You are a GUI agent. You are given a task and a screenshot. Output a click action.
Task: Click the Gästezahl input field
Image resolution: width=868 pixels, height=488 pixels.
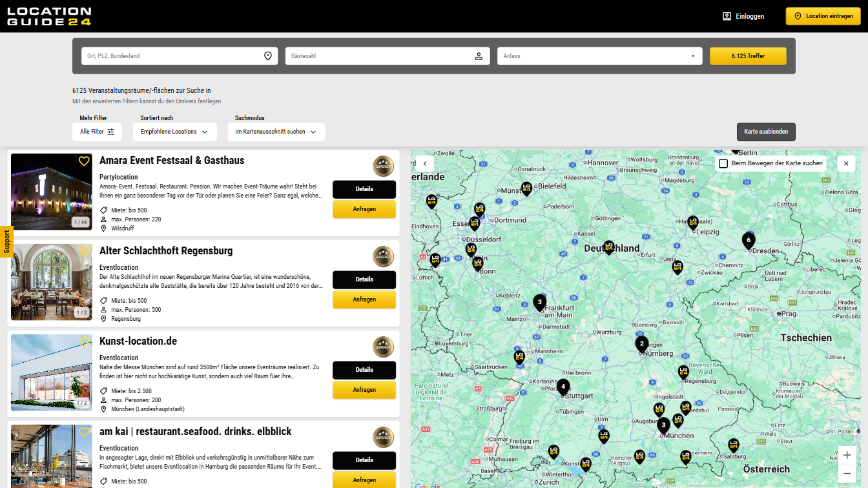(381, 56)
